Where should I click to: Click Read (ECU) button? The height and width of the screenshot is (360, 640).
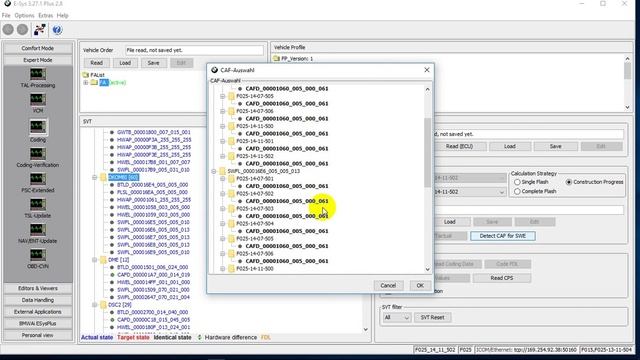click(459, 146)
